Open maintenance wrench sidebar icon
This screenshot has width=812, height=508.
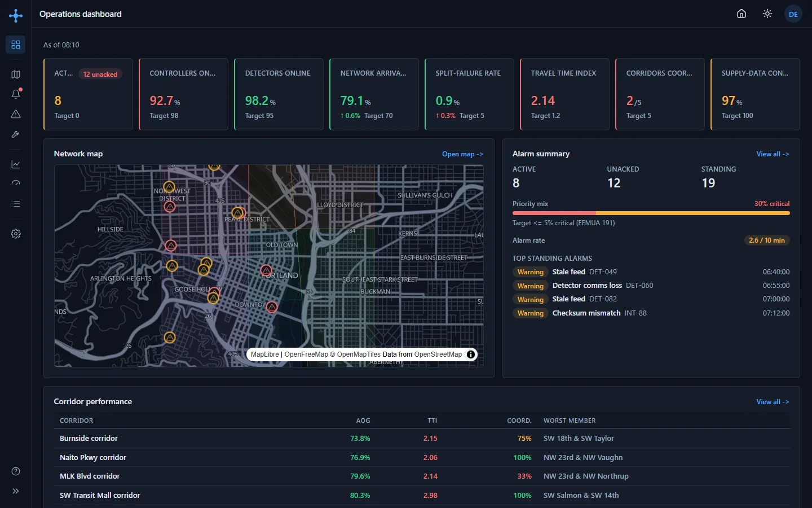(16, 134)
